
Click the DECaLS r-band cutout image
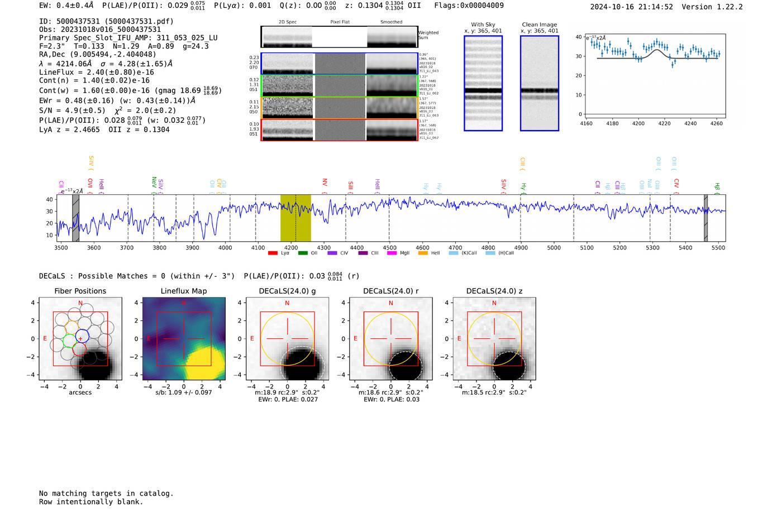tap(390, 339)
